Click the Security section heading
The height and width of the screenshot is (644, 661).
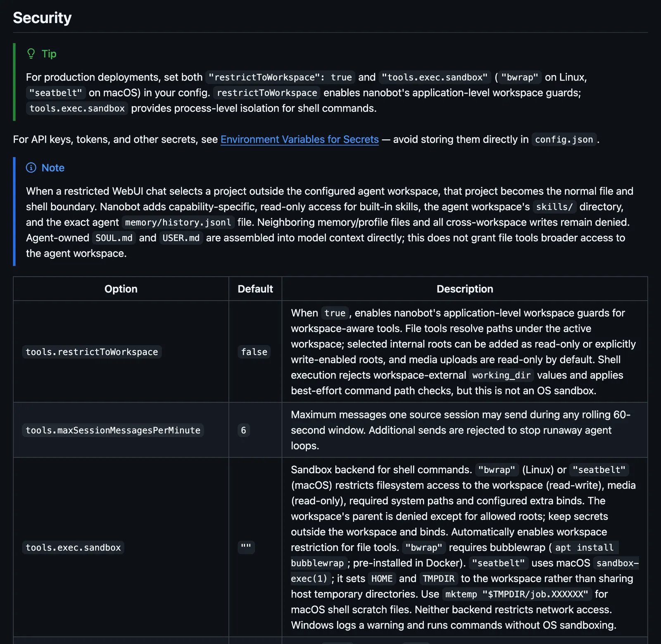click(x=42, y=18)
